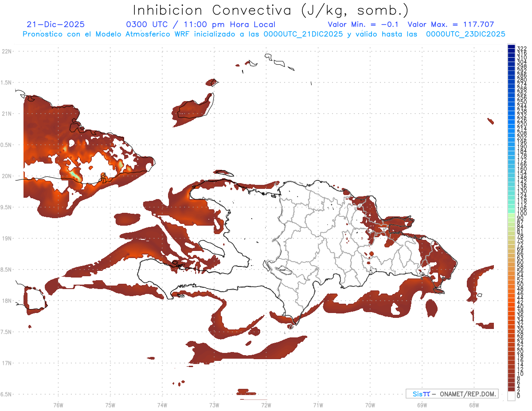Click the '0300 UTC / 11:00 pm Hora Local' text
Screen dimensions: 532x411
(201, 24)
